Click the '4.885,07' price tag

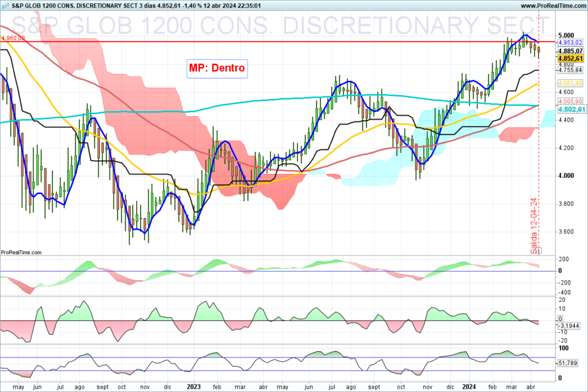pyautogui.click(x=570, y=51)
